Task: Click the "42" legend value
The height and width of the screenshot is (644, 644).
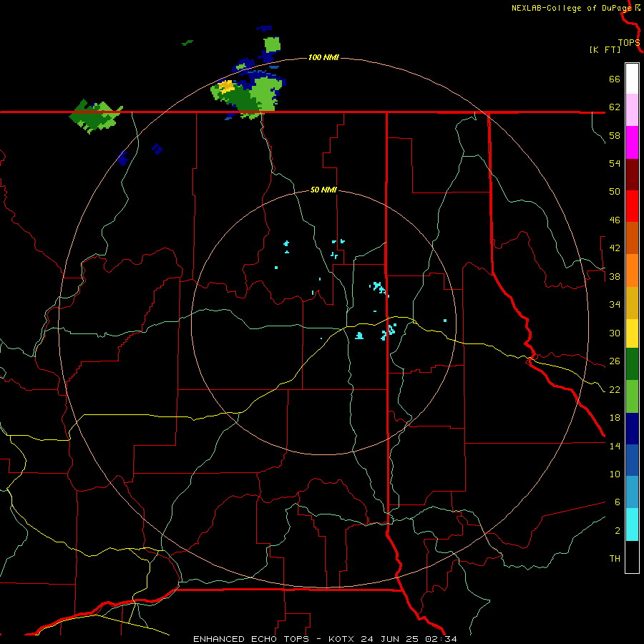Action: pyautogui.click(x=615, y=248)
